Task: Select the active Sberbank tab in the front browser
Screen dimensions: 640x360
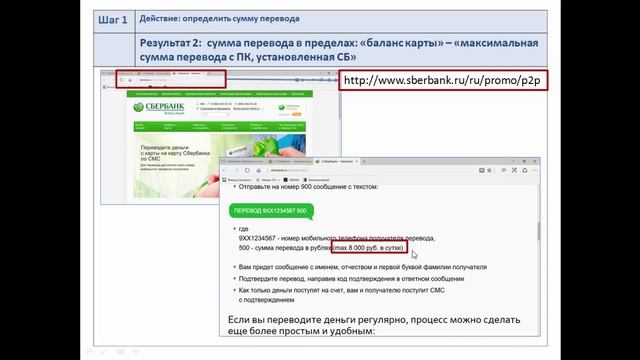Action: 337,161
